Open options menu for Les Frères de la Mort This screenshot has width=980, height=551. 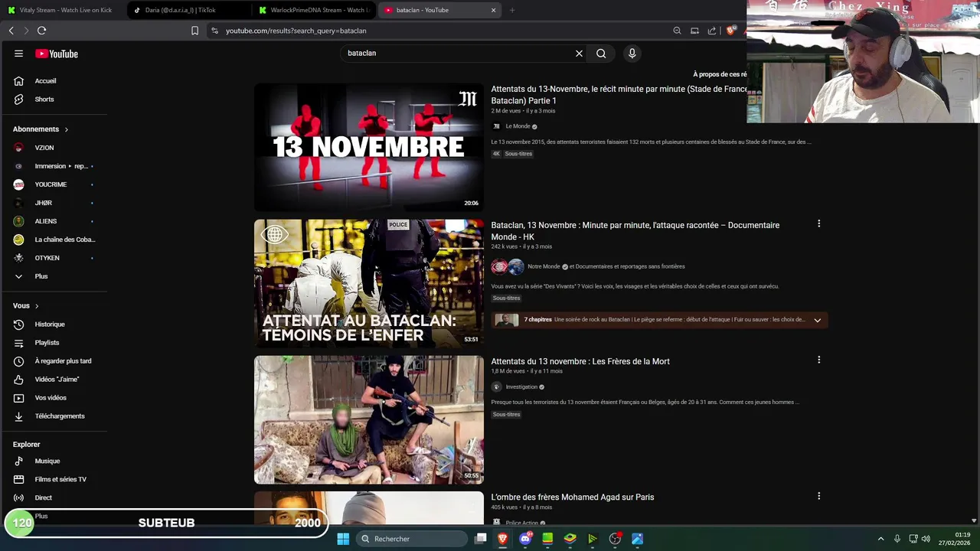click(x=818, y=360)
